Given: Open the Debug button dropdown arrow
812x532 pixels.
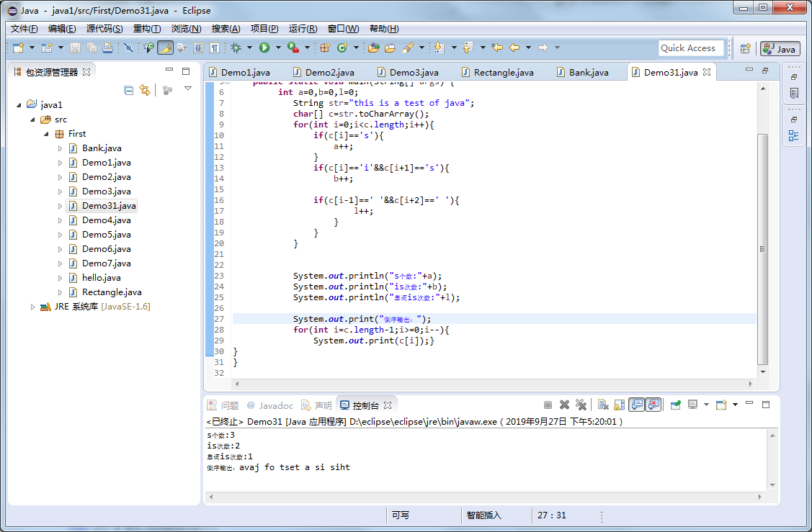Looking at the screenshot, I should tap(249, 48).
